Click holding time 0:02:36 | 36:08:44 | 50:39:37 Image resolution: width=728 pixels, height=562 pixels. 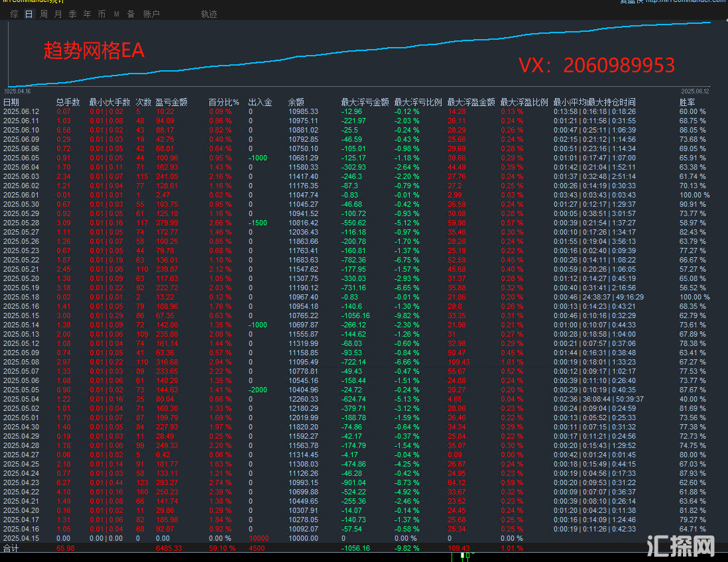point(599,399)
